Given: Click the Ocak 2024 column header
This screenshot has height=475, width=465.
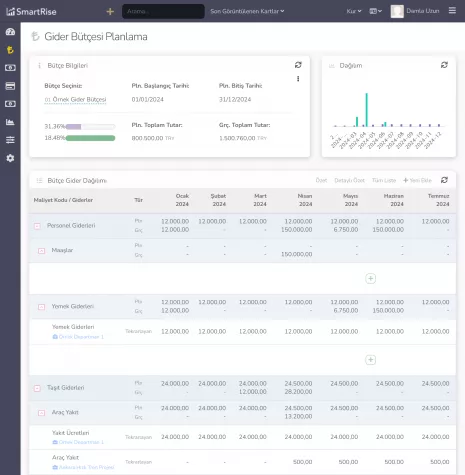Looking at the screenshot, I should click(182, 200).
